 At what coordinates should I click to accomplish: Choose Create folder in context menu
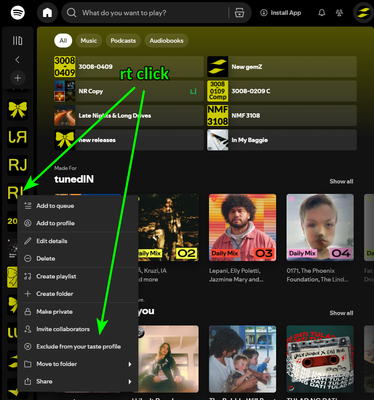pyautogui.click(x=78, y=294)
